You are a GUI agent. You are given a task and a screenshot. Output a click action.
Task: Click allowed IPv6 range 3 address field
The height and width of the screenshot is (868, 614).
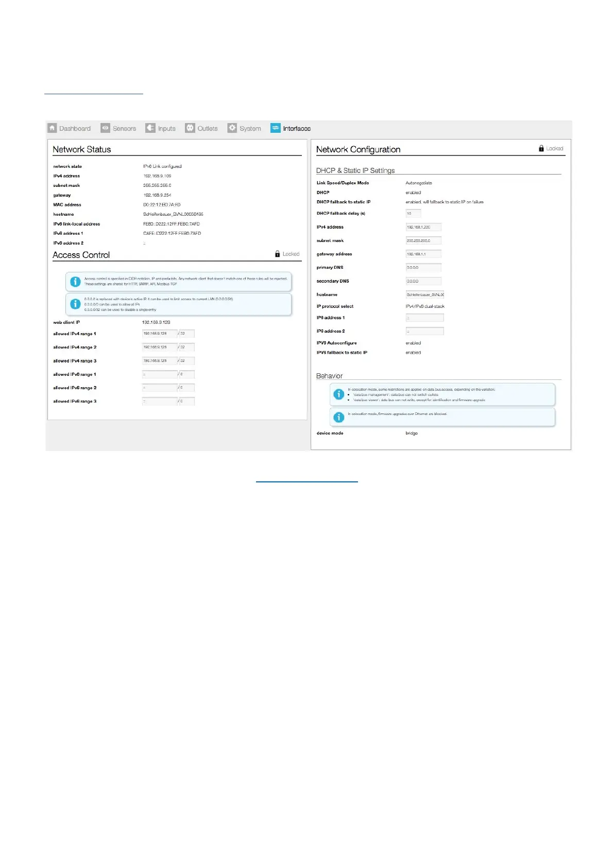point(160,401)
